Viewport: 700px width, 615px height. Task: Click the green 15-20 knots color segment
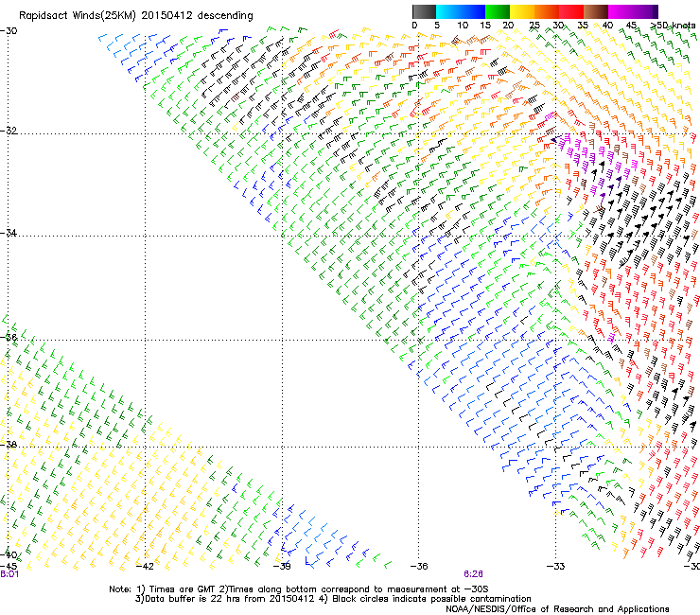(498, 11)
